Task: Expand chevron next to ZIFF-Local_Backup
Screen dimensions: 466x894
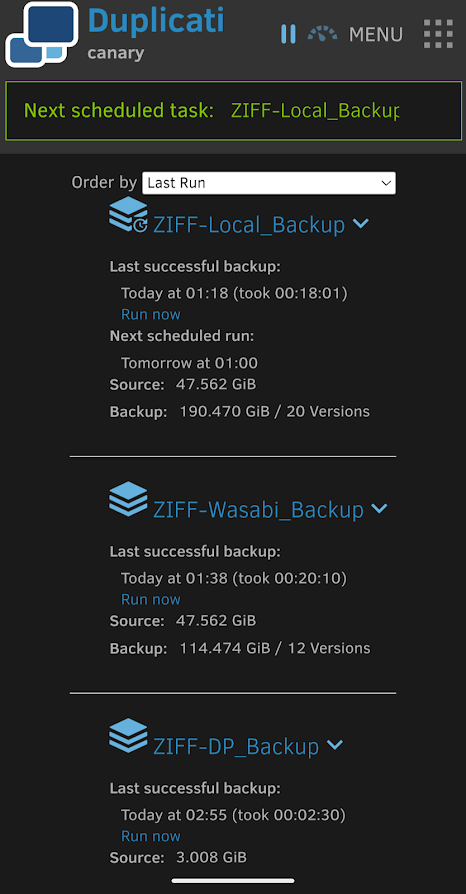Action: (x=360, y=224)
